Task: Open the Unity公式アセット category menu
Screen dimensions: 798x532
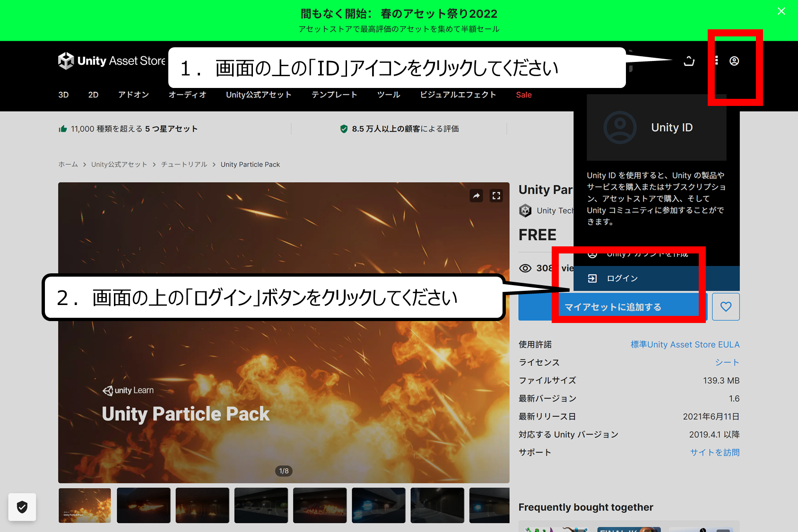Action: pos(259,95)
